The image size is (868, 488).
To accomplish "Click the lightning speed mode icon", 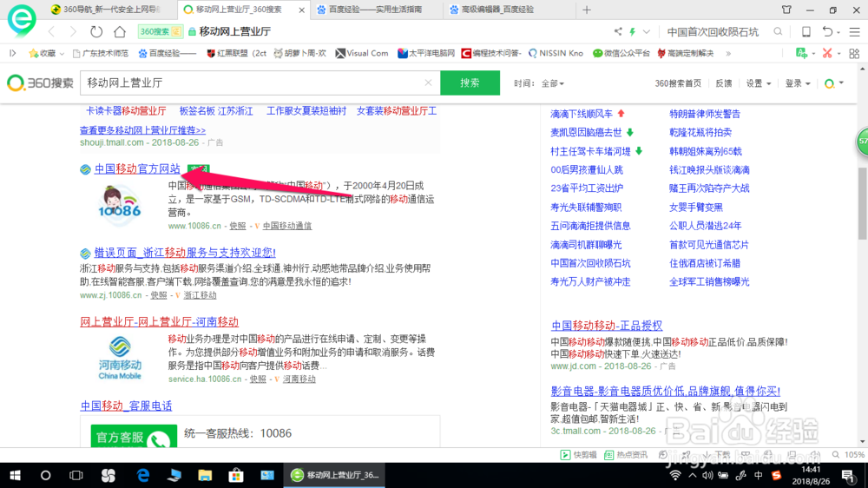I will coord(632,31).
